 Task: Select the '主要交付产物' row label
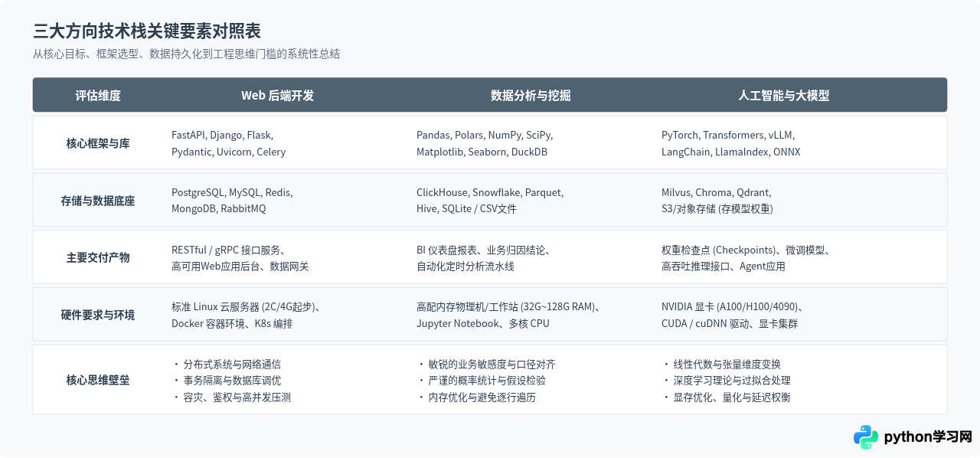point(98,257)
